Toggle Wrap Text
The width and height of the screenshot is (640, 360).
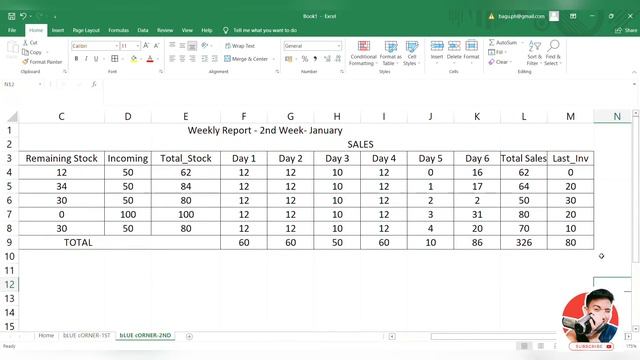pyautogui.click(x=240, y=46)
